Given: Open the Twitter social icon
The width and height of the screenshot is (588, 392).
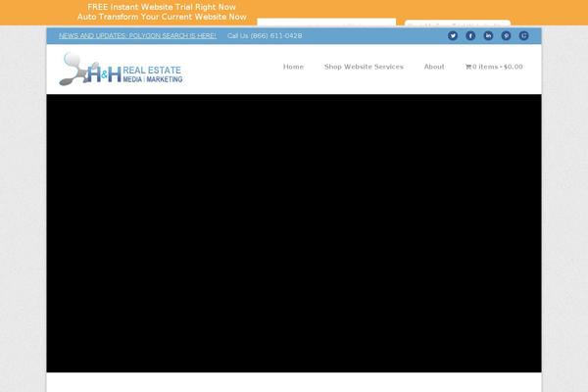Looking at the screenshot, I should coord(453,35).
